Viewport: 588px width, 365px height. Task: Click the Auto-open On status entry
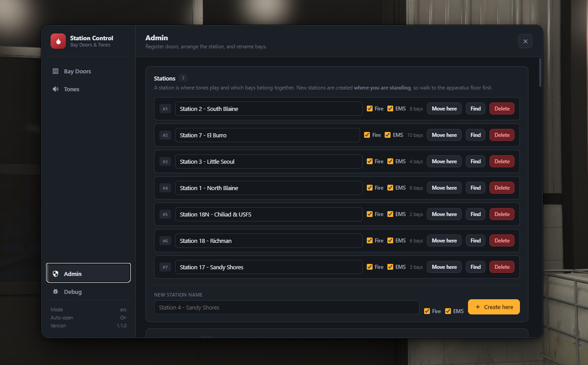tap(88, 318)
